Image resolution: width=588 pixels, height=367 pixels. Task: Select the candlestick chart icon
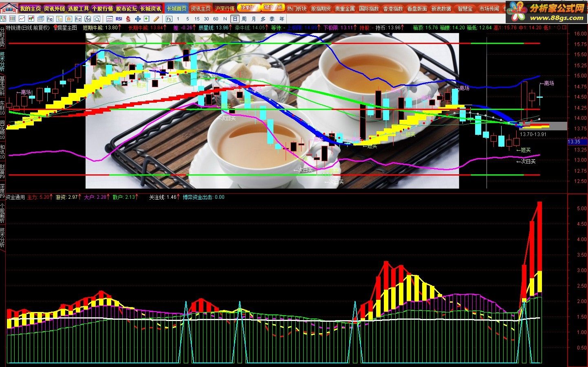(31, 19)
